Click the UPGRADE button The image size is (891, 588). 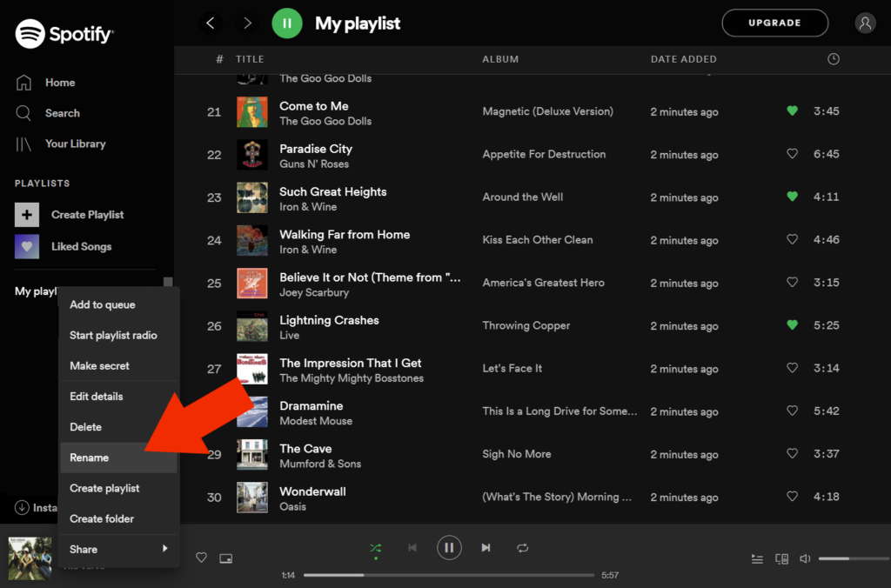click(774, 23)
